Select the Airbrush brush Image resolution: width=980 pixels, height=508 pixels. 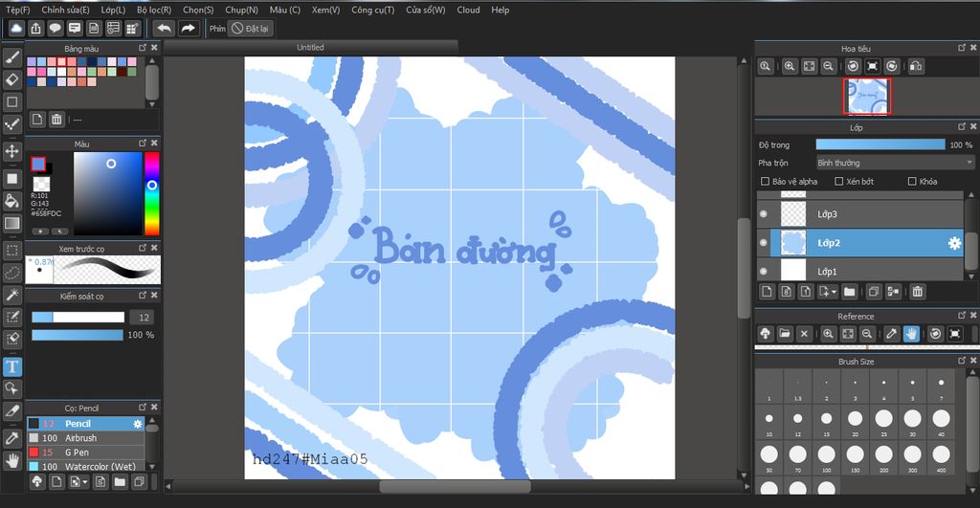click(x=85, y=438)
